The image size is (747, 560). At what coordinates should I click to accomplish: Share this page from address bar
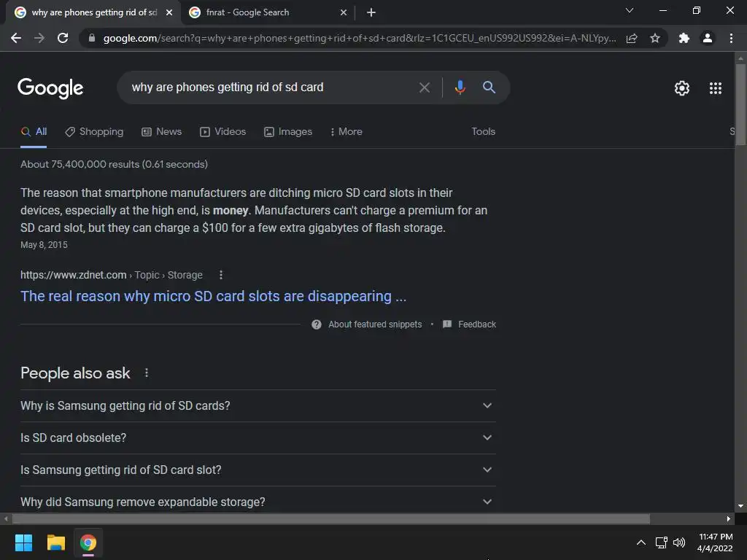coord(632,38)
